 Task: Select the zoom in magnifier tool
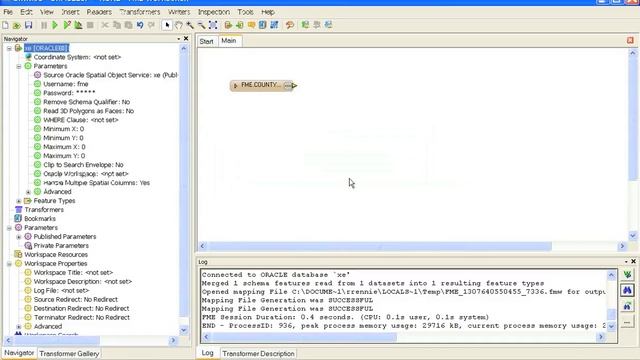coord(190,25)
